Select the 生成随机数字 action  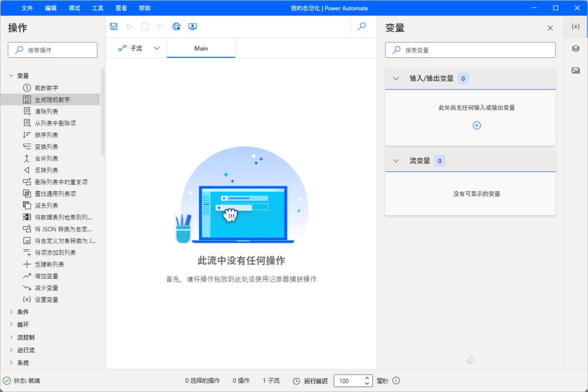pos(52,100)
